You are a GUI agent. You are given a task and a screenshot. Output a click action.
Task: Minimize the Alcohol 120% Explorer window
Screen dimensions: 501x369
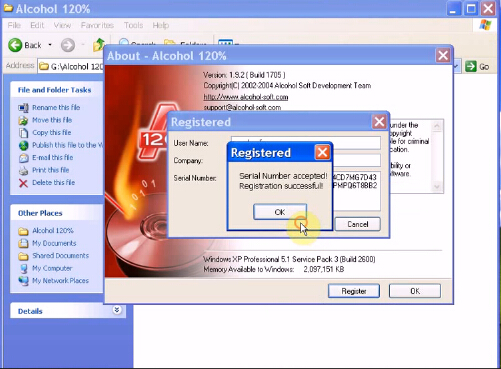coord(453,9)
